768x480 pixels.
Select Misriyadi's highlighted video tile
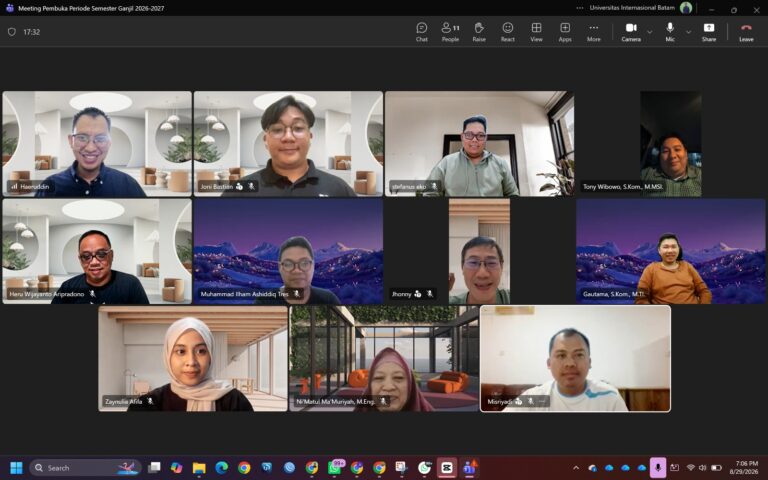pyautogui.click(x=575, y=359)
